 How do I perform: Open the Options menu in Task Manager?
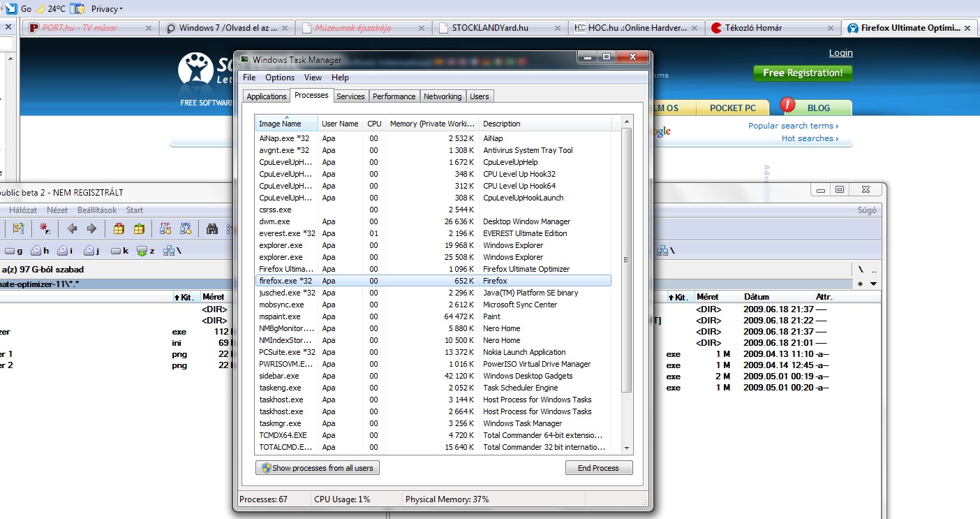click(280, 78)
